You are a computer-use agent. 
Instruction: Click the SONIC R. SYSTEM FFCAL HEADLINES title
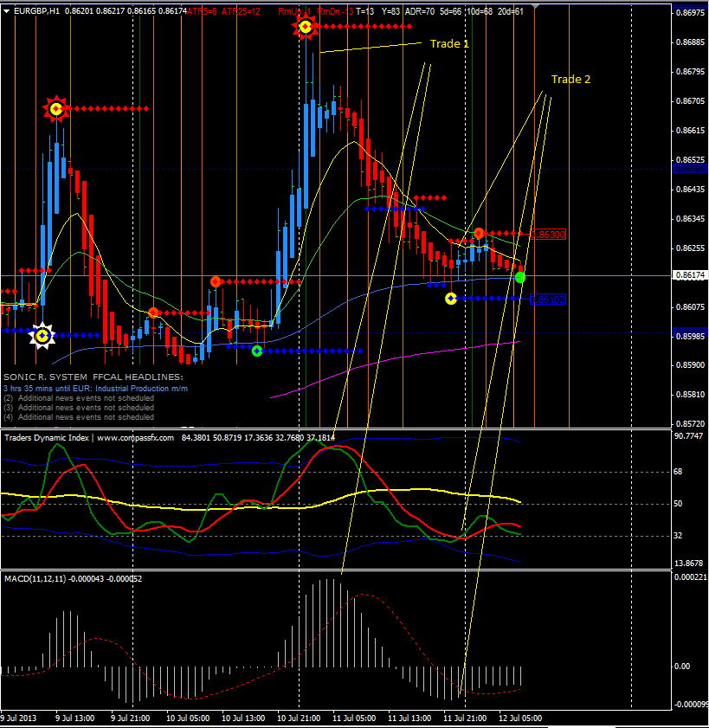click(93, 377)
